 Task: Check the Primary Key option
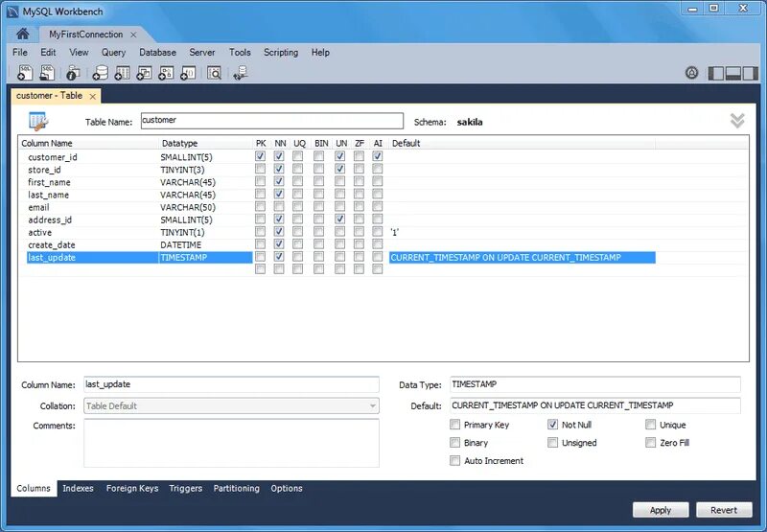[x=454, y=425]
